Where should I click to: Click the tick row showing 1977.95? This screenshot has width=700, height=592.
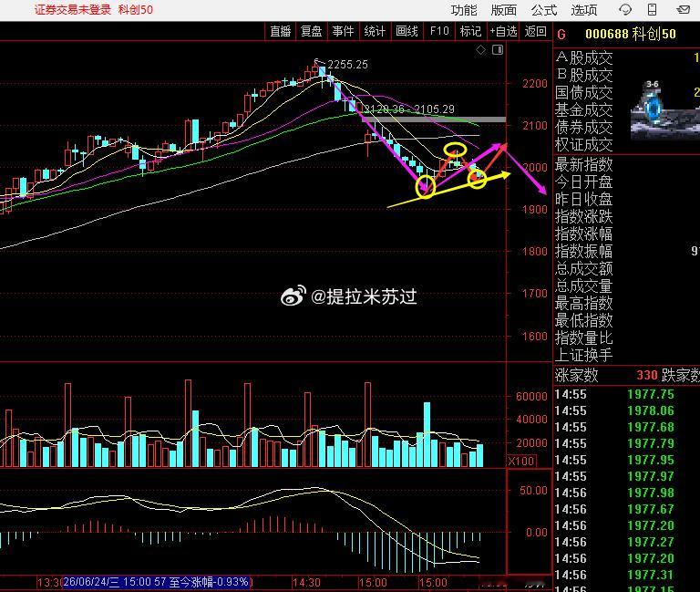coord(626,461)
